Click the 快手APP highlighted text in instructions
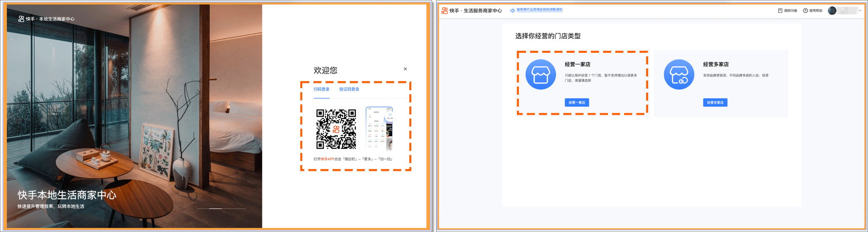 point(327,159)
